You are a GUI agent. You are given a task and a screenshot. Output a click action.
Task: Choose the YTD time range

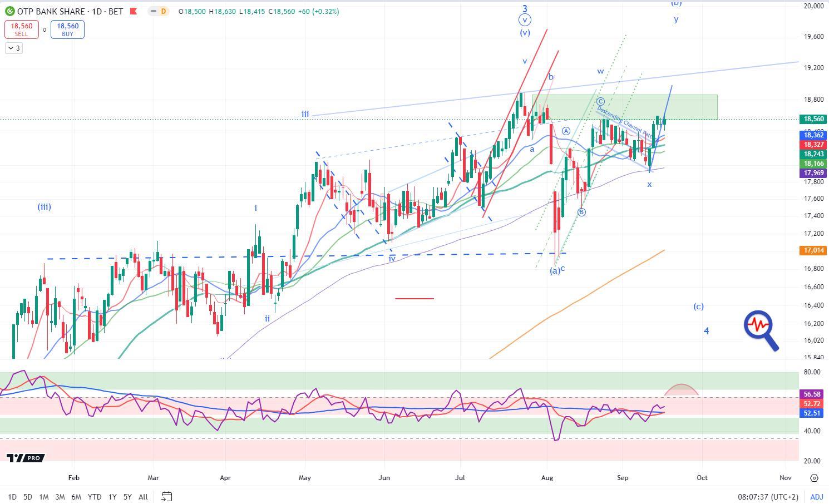(95, 497)
